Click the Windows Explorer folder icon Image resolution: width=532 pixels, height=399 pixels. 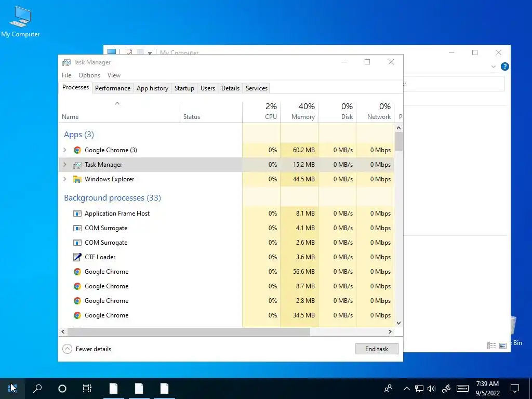coord(77,179)
